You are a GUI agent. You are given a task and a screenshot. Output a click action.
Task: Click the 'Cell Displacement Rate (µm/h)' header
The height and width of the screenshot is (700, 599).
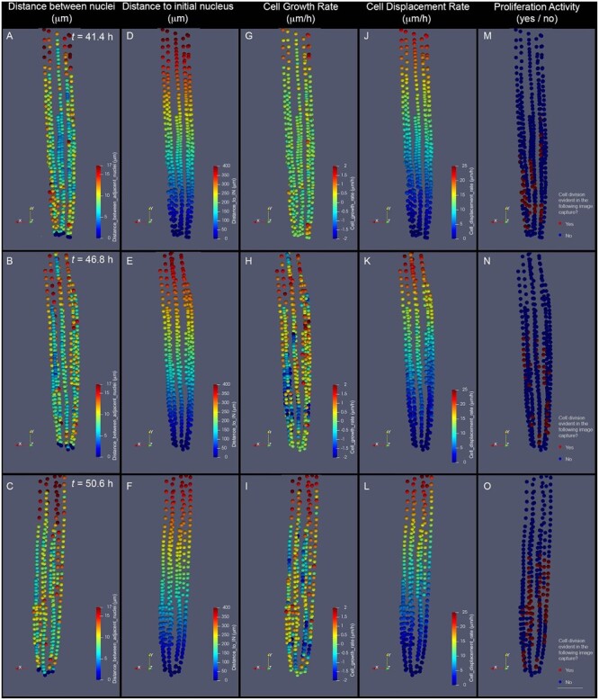418,13
